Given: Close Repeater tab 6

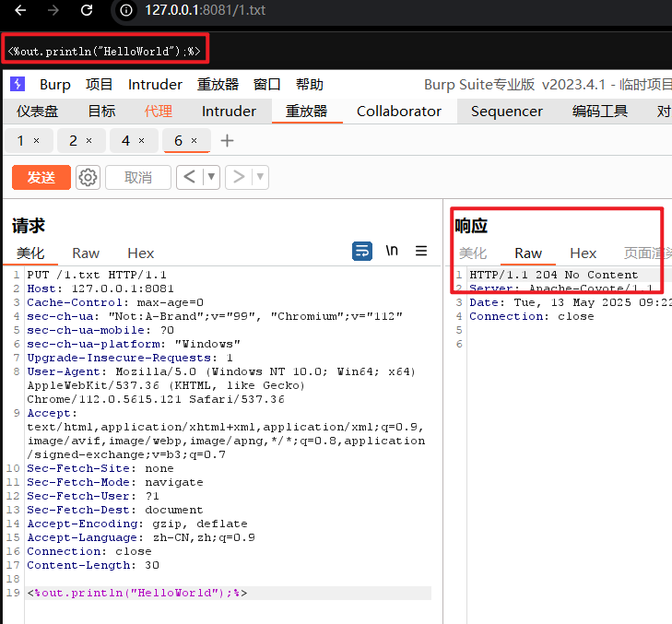Looking at the screenshot, I should [x=195, y=141].
